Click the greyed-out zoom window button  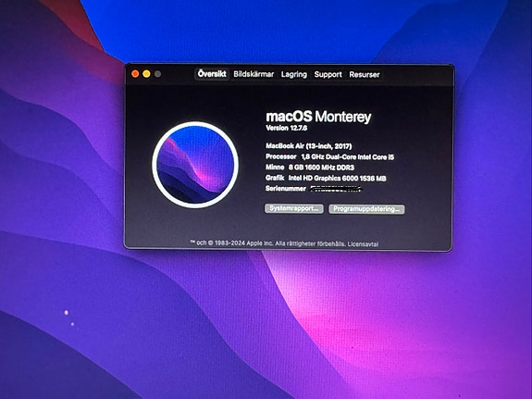[x=158, y=74]
